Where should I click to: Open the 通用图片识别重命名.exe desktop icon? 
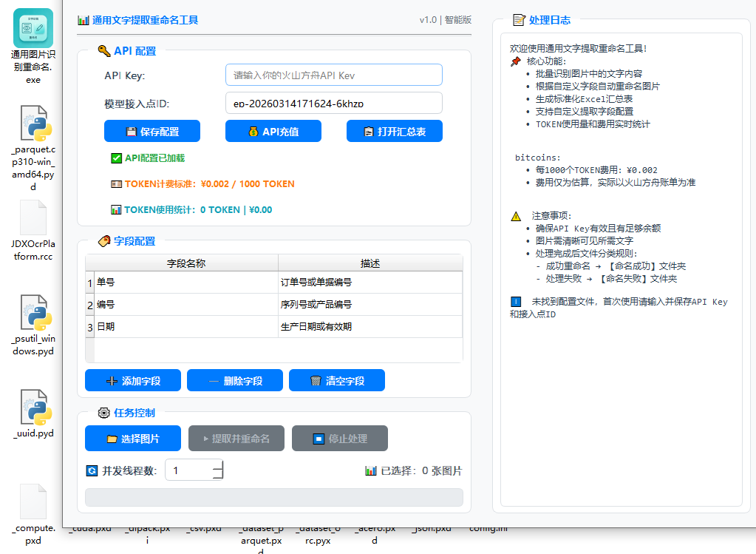(x=33, y=28)
